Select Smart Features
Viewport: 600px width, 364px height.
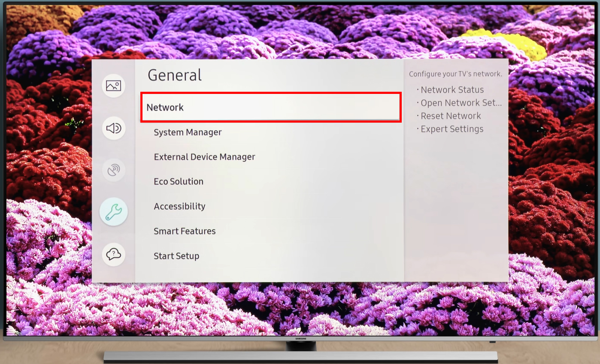(x=185, y=231)
